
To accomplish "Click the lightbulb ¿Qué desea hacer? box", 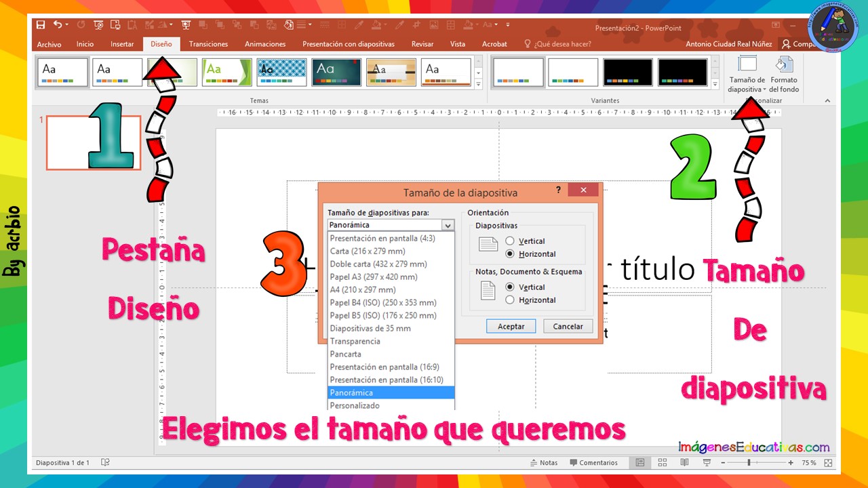I will (557, 44).
